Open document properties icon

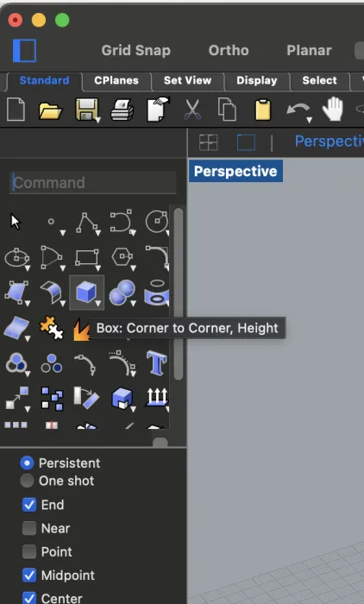pos(158,109)
